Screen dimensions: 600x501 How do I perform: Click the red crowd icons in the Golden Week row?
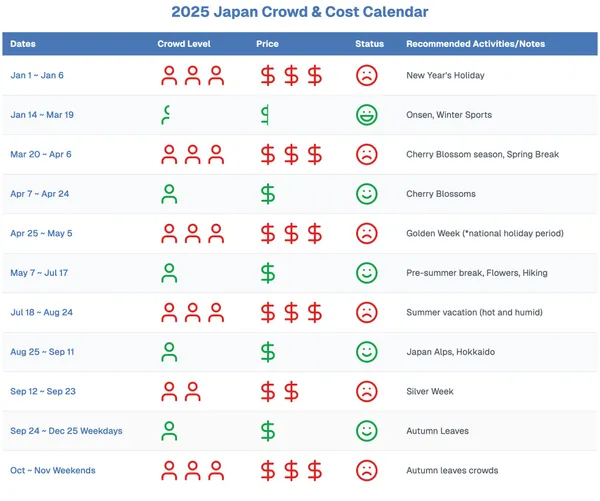(x=193, y=234)
